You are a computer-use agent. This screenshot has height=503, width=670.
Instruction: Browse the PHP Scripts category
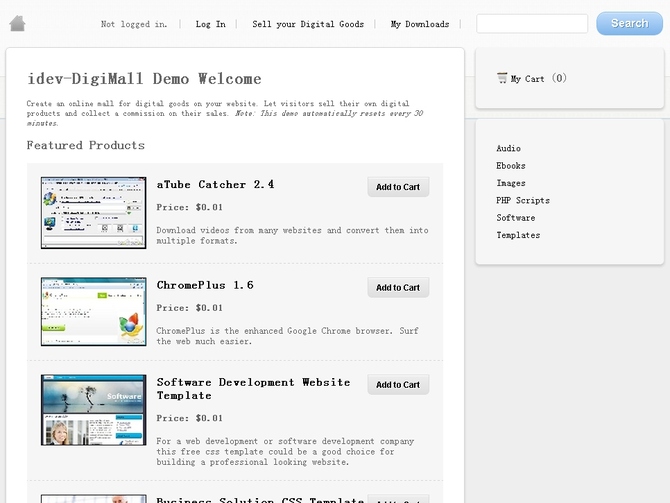click(x=523, y=200)
